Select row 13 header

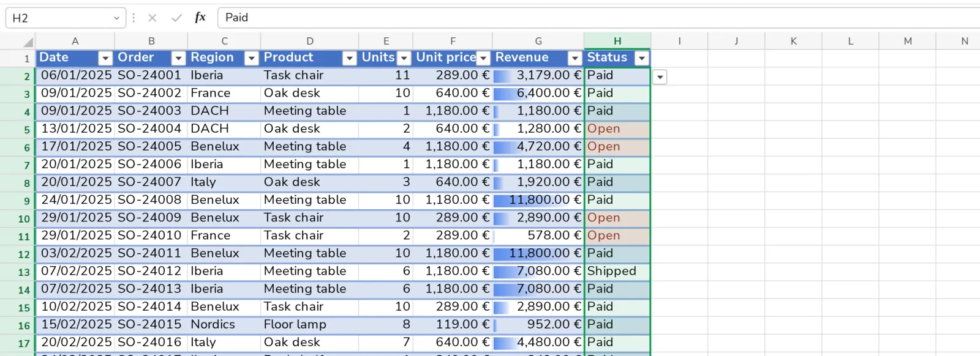[18, 272]
